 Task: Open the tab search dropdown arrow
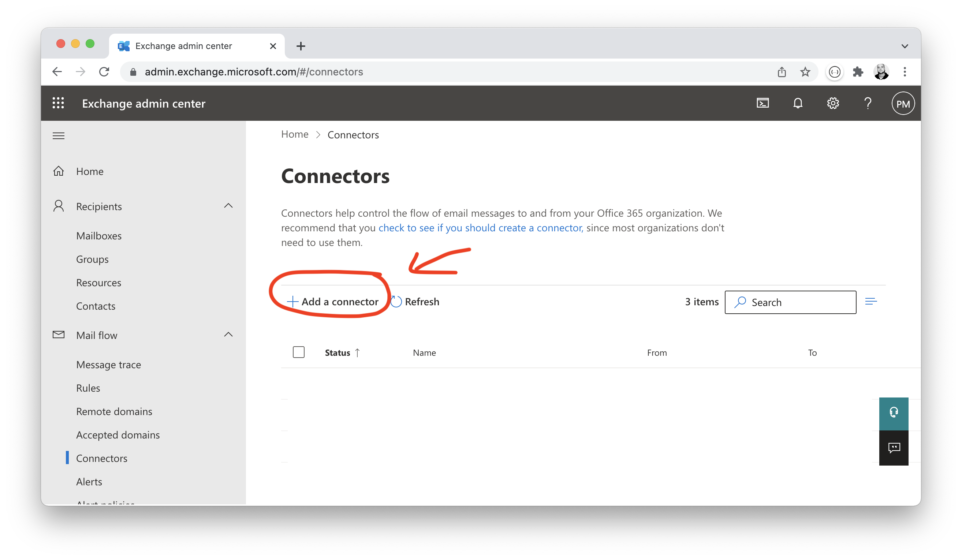point(905,46)
